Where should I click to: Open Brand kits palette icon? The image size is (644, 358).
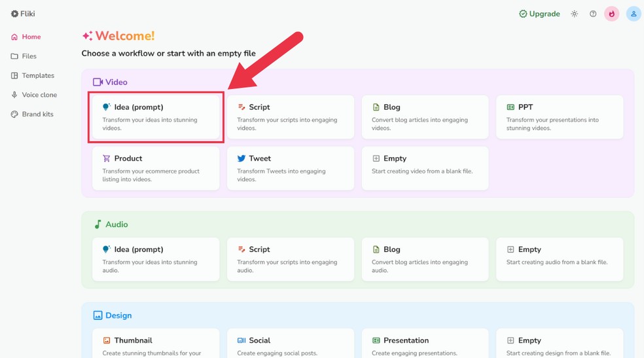(14, 115)
